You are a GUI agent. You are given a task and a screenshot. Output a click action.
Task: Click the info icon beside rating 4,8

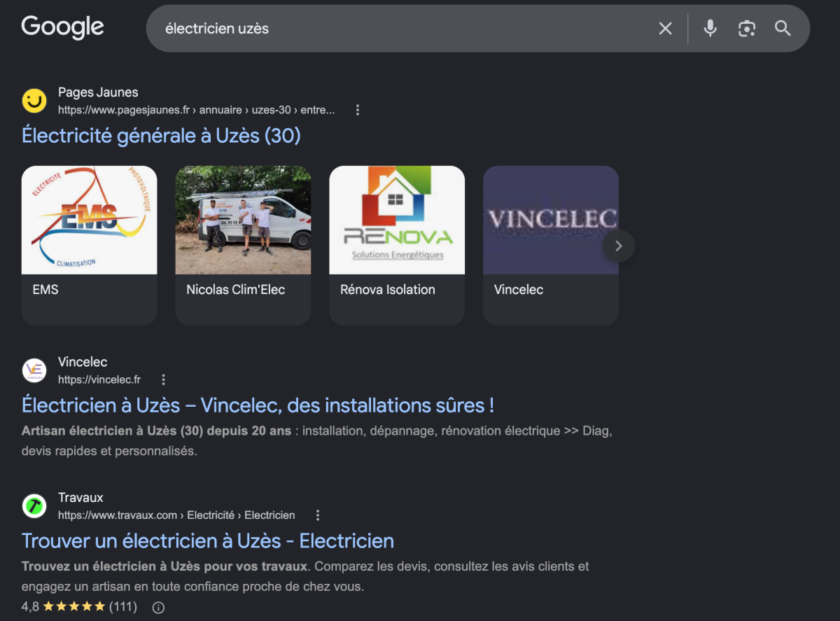(x=158, y=607)
